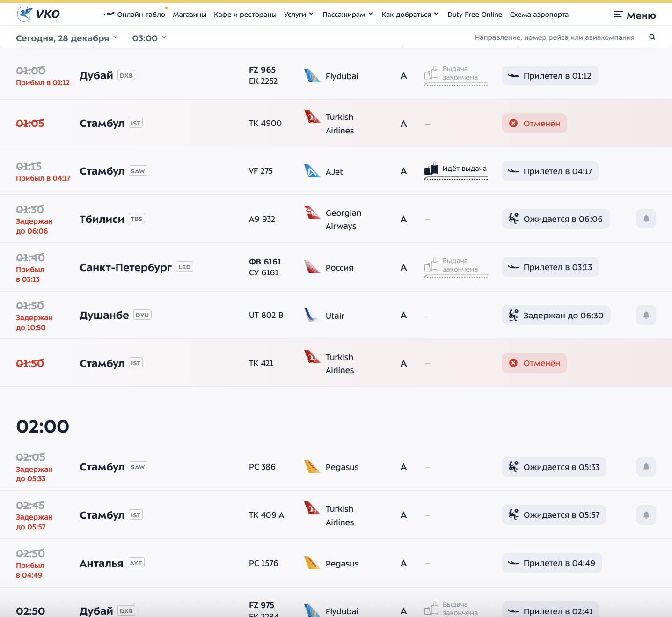Click Прилетел в 03:13 status button

[x=550, y=267]
